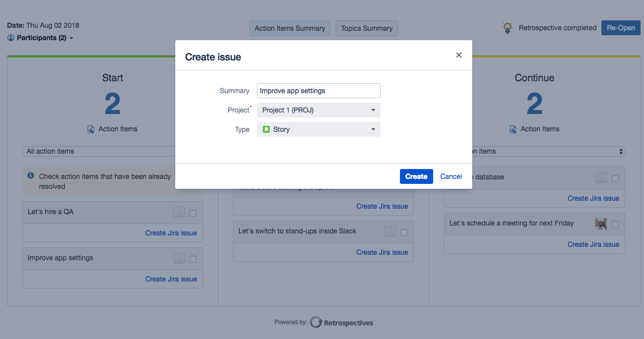
Task: Click the info icon beside resolved items hint
Action: point(31,175)
